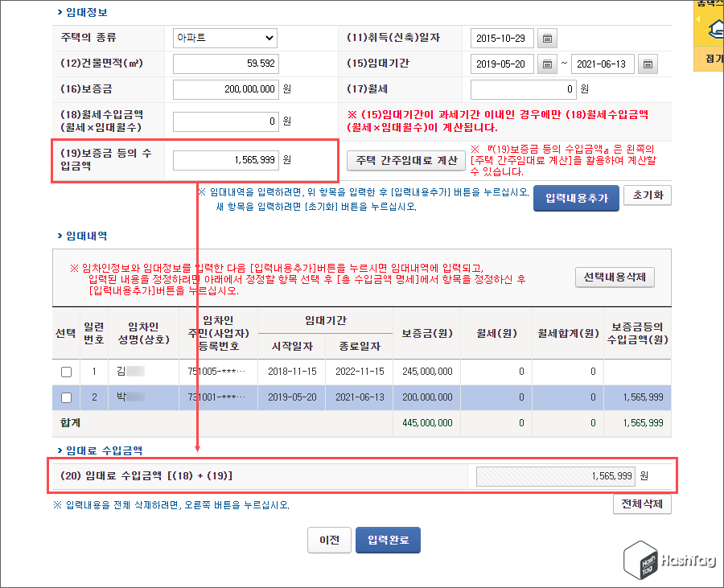This screenshot has width=724, height=588.
Task: Click the 선택내용삭제 button
Action: 615,277
